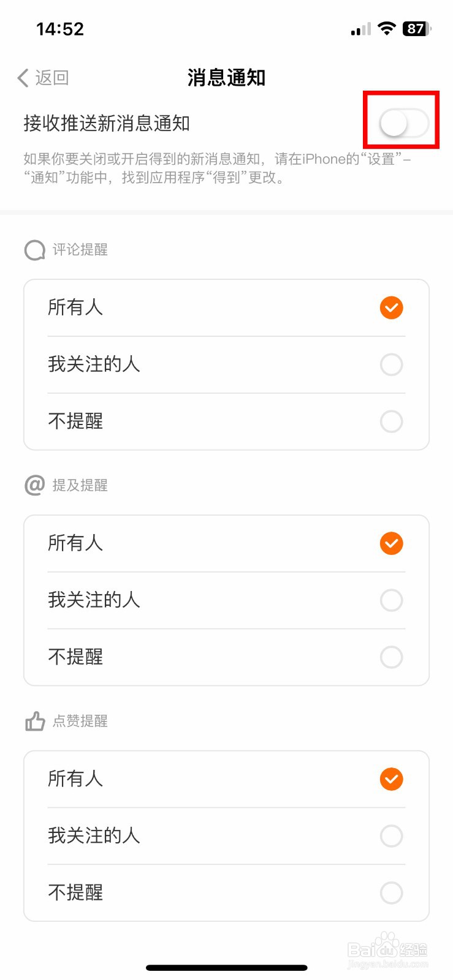453x980 pixels.
Task: Enable the 接收推送新消息通知 switch
Action: point(403,124)
